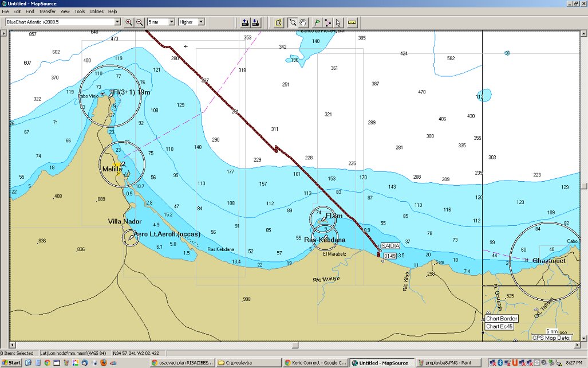Open the 5 nm zoom scale dropdown
This screenshot has width=588, height=368.
(171, 22)
